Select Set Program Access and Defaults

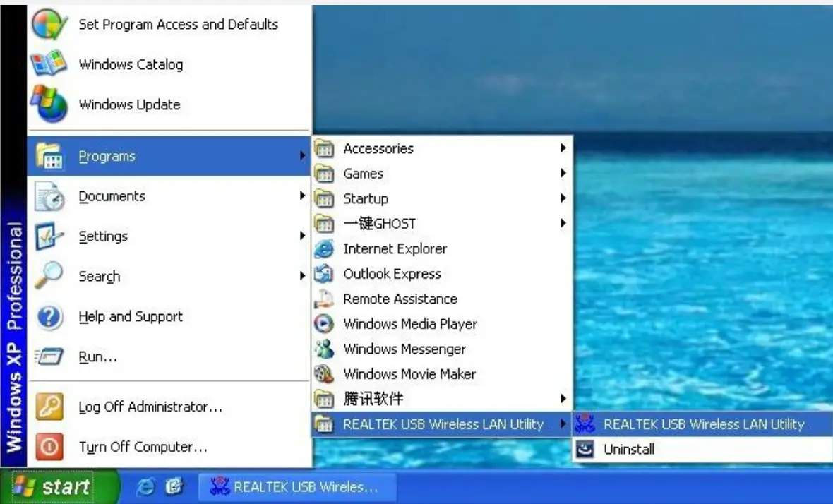tap(169, 25)
